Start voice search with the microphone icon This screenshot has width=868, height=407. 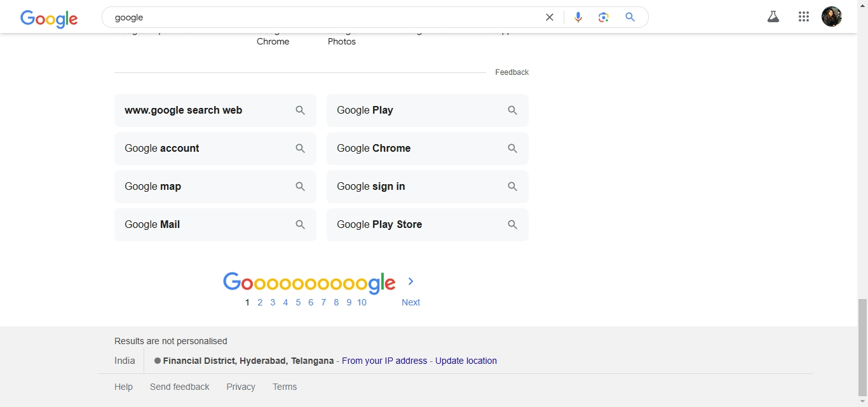[578, 17]
